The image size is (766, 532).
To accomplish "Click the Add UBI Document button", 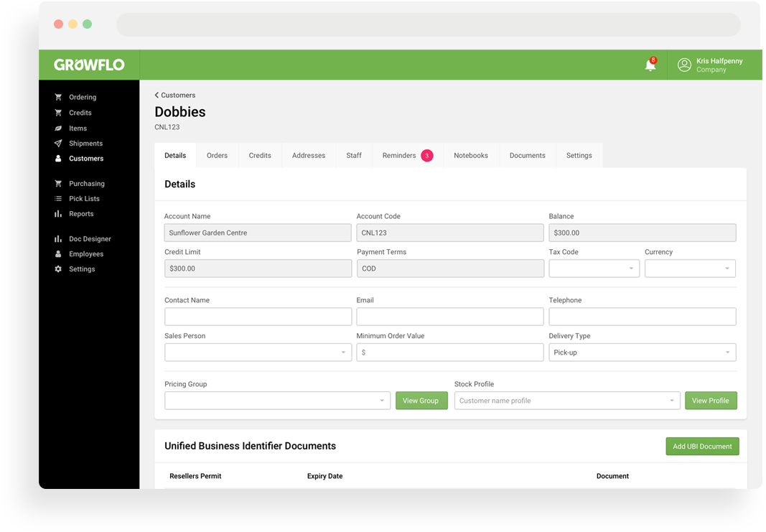I will tap(702, 446).
